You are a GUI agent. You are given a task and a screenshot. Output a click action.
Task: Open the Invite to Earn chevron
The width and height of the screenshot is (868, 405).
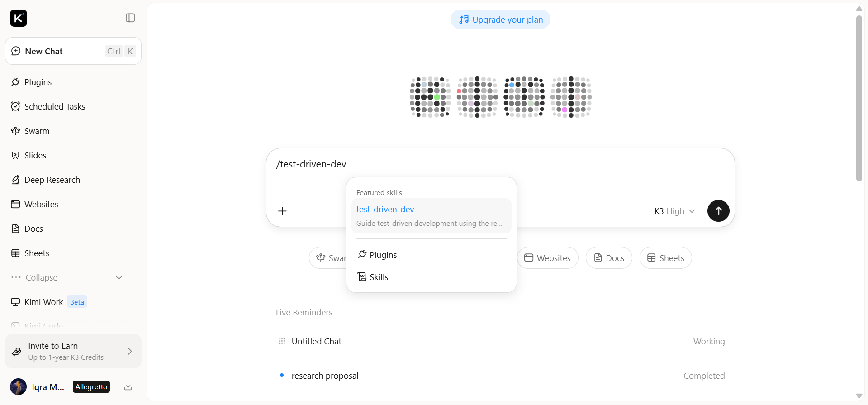tap(130, 351)
